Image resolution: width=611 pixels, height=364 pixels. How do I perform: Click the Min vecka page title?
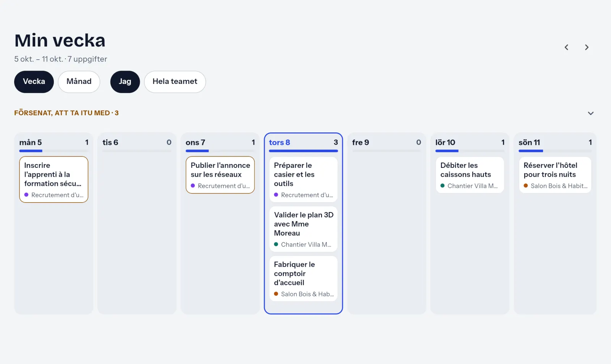point(60,40)
